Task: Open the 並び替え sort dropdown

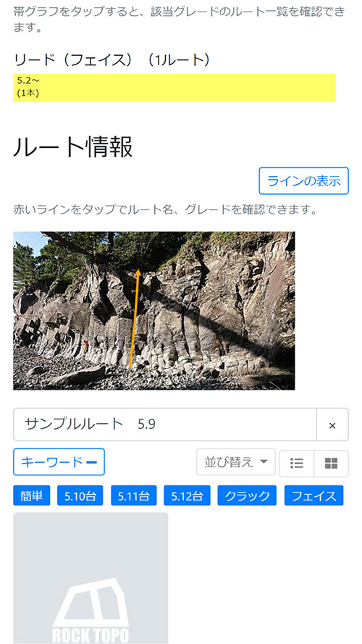Action: click(235, 462)
